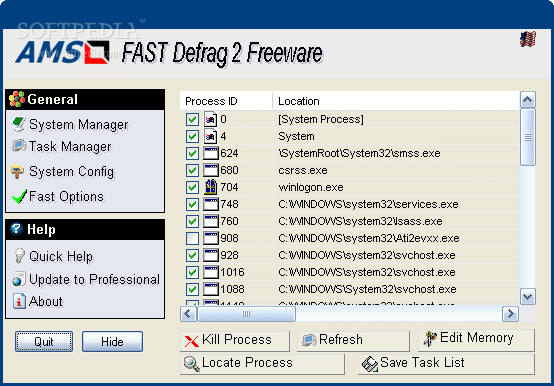This screenshot has height=386, width=554.
Task: Click the Fast Options green checkmark icon
Action: (x=19, y=196)
